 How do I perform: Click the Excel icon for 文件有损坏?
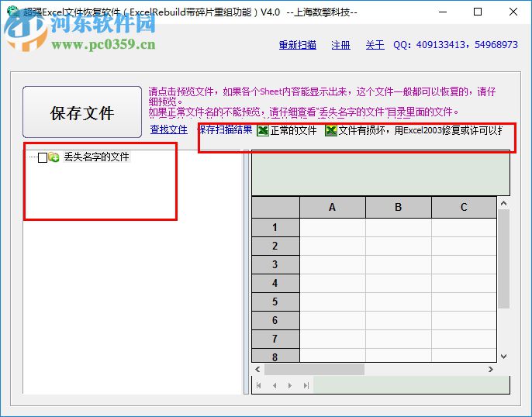pos(331,130)
